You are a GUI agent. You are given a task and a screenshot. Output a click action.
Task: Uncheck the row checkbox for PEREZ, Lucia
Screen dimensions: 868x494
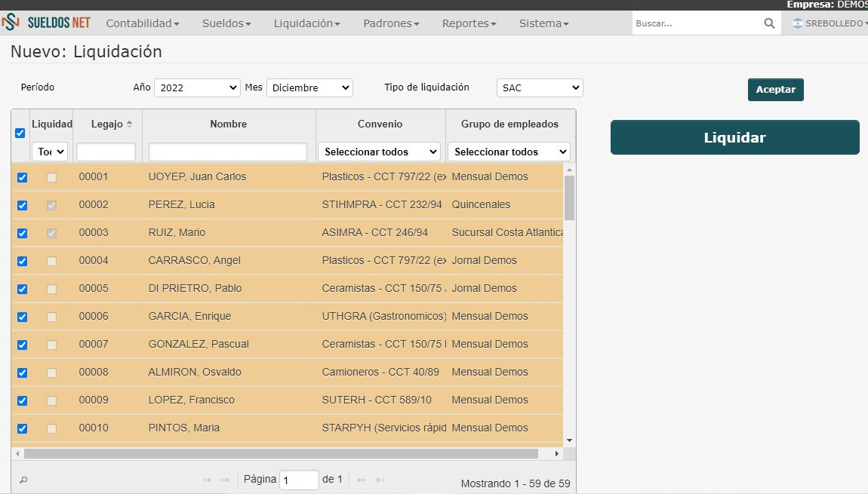22,205
